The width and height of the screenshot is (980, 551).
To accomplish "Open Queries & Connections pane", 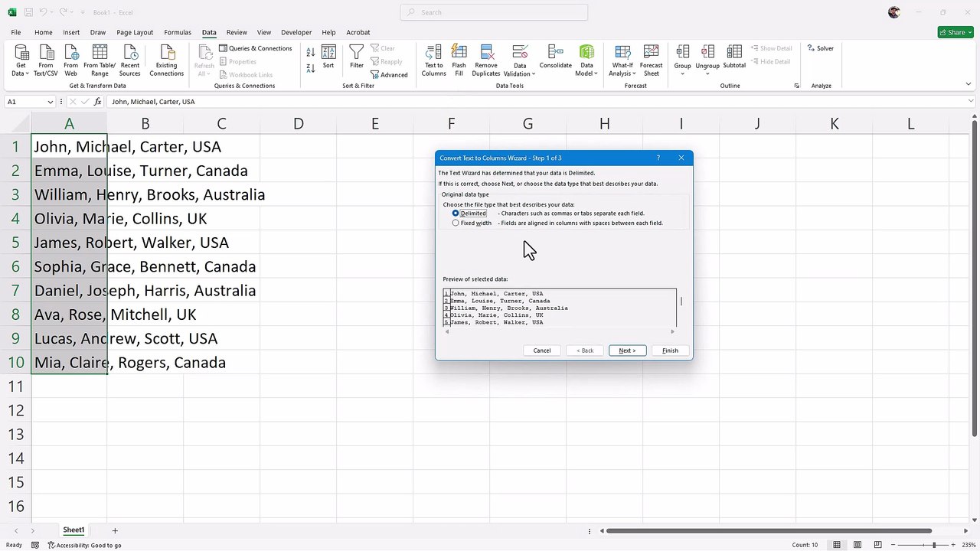I will [x=255, y=48].
